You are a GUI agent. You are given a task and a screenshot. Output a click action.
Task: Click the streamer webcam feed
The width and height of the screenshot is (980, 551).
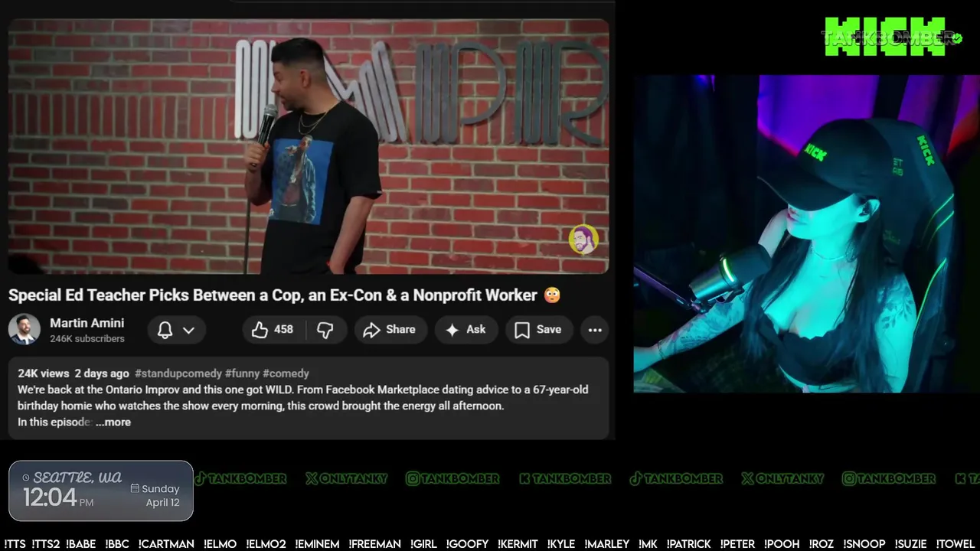click(x=806, y=233)
